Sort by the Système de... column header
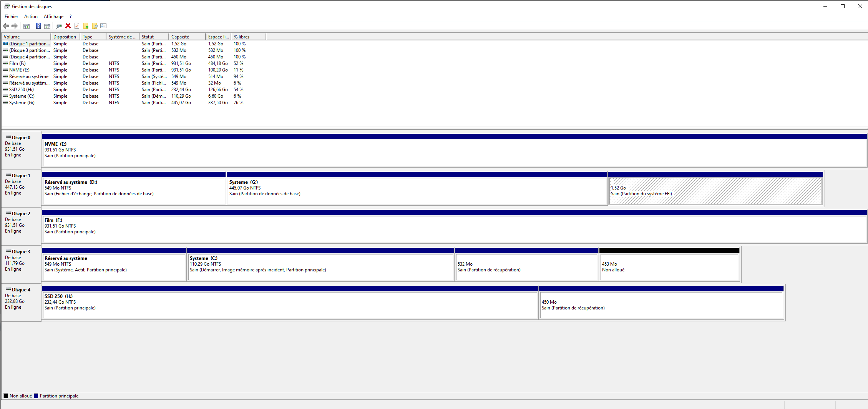This screenshot has width=868, height=409. [x=123, y=37]
